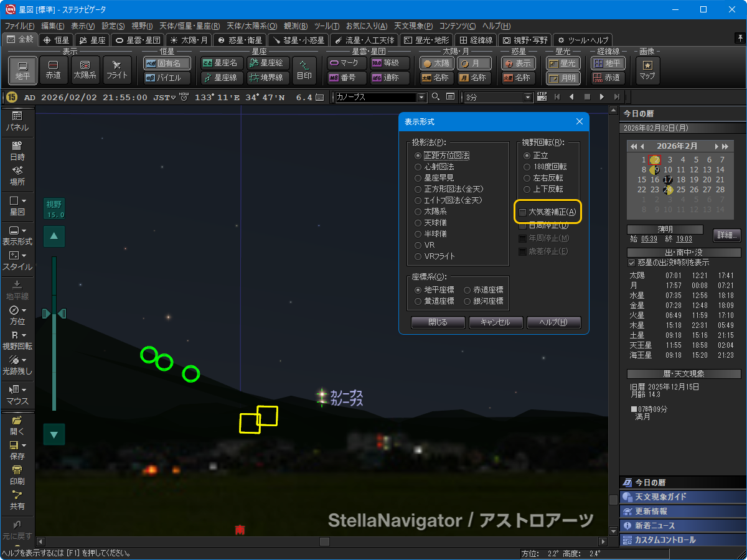Click the 地平 horizon view mode icon
Viewport: 747px width, 560px height.
pyautogui.click(x=22, y=70)
